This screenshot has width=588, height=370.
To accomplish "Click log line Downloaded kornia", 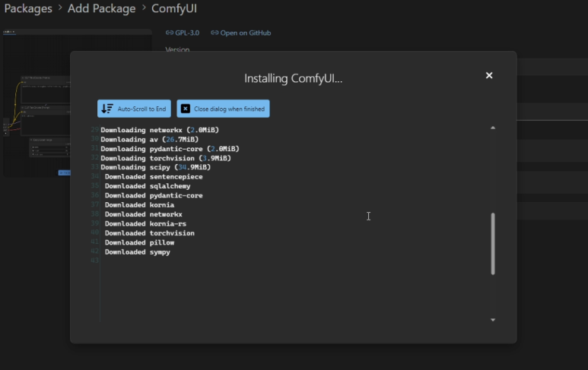I will (x=139, y=205).
